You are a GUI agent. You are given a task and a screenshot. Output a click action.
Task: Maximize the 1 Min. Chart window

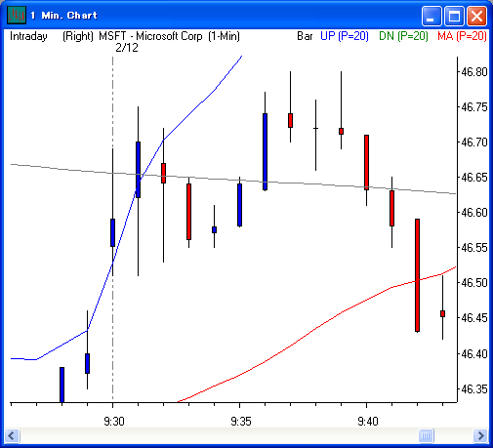(454, 16)
